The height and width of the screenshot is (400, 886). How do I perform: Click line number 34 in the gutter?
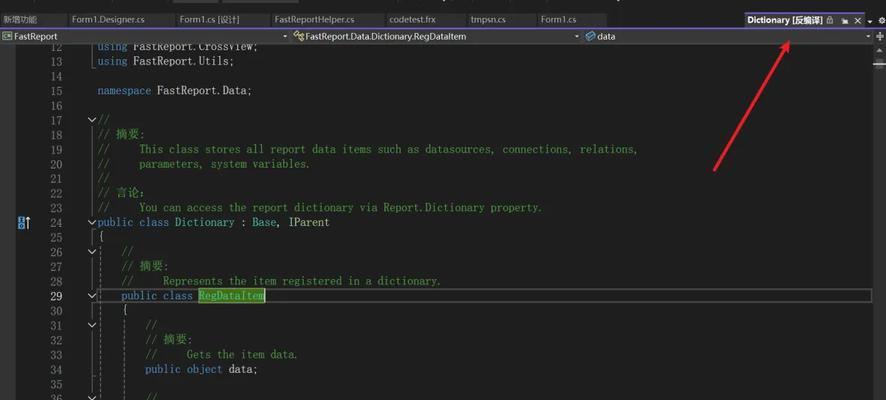(x=56, y=369)
